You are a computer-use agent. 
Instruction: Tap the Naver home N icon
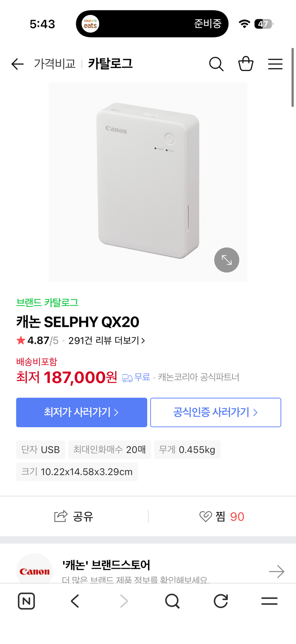26,601
